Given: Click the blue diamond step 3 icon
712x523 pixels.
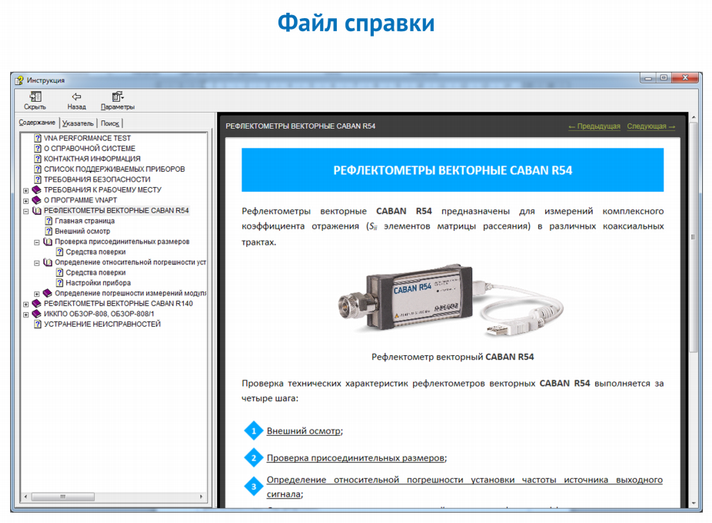Looking at the screenshot, I should (x=254, y=487).
